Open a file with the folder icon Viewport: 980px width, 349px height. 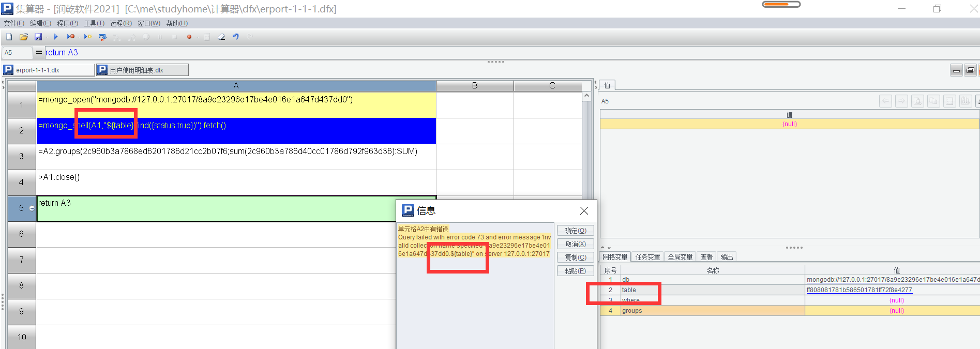point(23,37)
